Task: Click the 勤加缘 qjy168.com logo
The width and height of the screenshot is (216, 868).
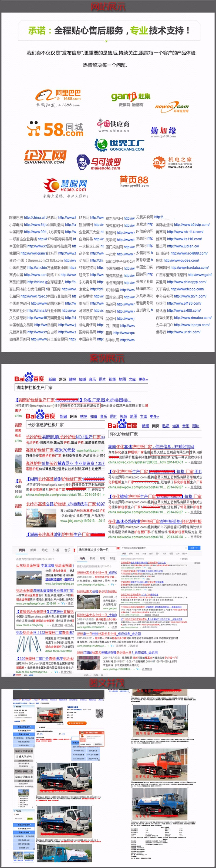Action: click(163, 132)
